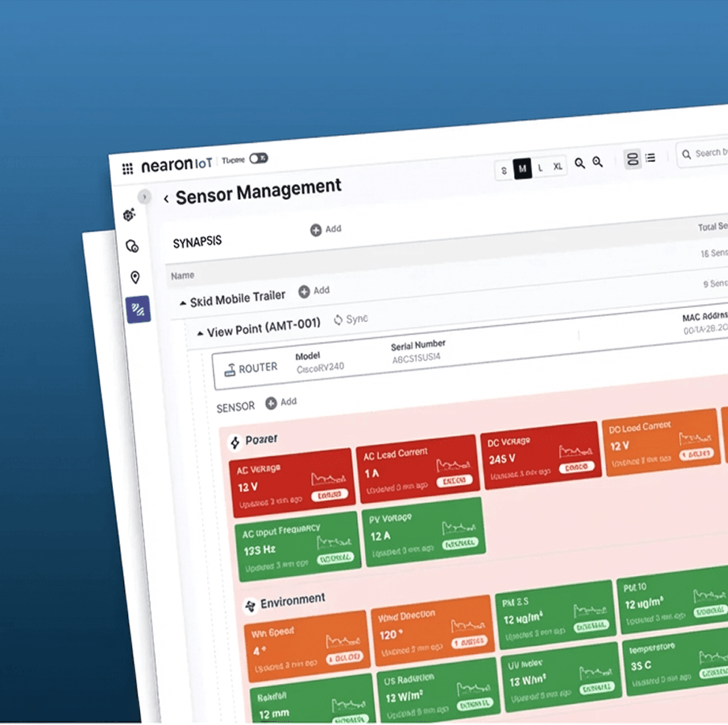
Task: Open the highlighted sensor sidebar item
Action: coord(137,310)
